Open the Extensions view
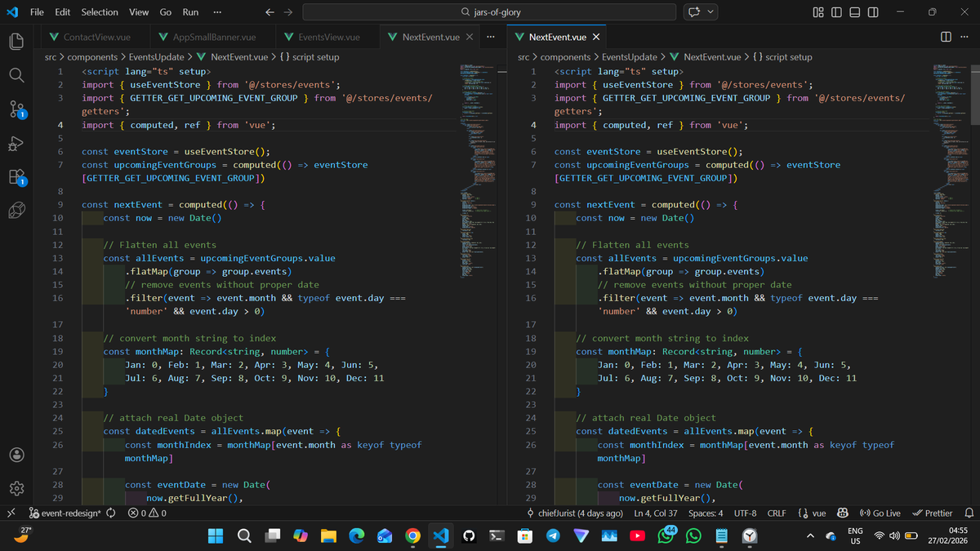Viewport: 980px width, 551px height. point(16,177)
